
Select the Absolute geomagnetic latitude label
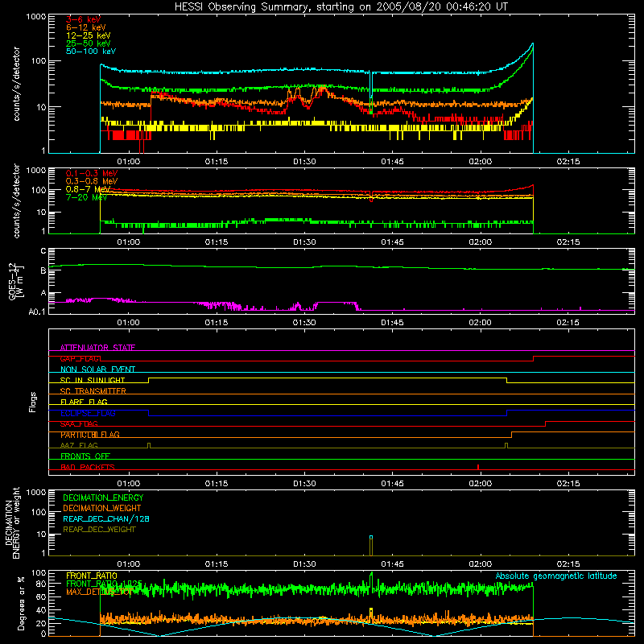(556, 576)
